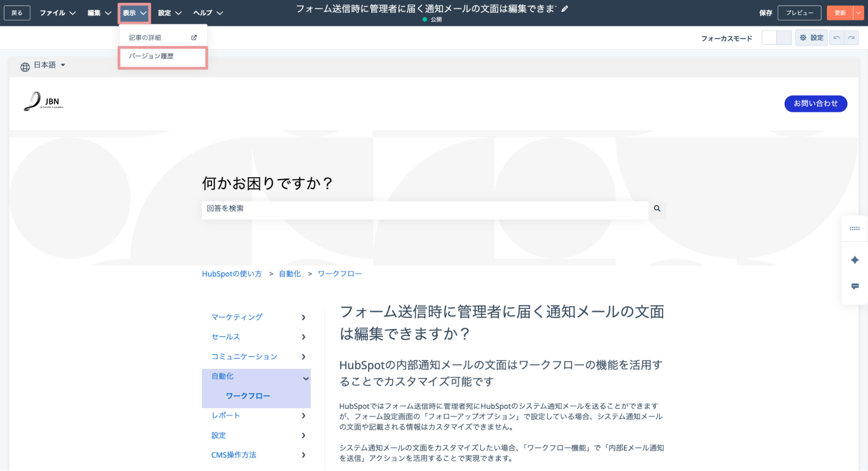The height and width of the screenshot is (471, 868).
Task: Open the AI sparkle assistant icon
Action: coord(855,260)
